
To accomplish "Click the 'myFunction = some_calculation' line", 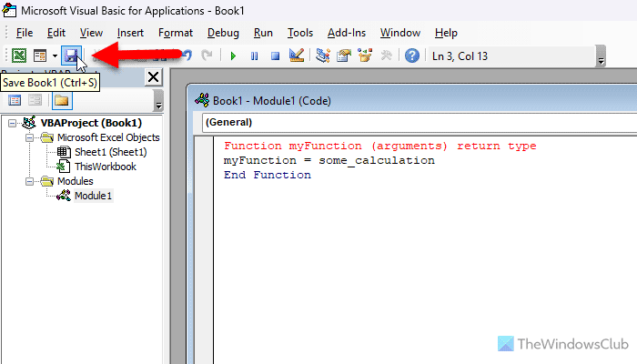I will pos(329,160).
